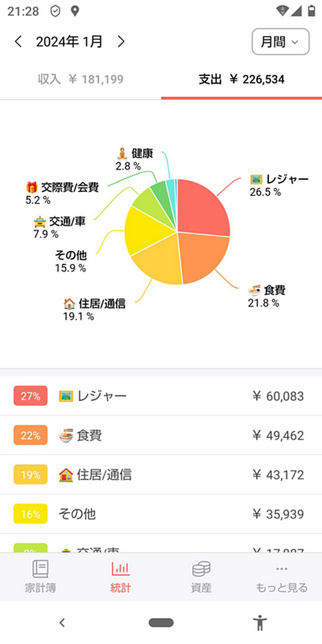Switch to the 収入 tab
322x644 pixels.
(80, 79)
